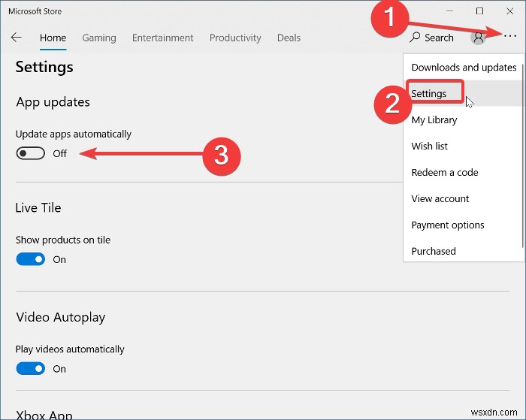Click the menu's vertical scrollbar
The image size is (526, 420).
coord(523,156)
